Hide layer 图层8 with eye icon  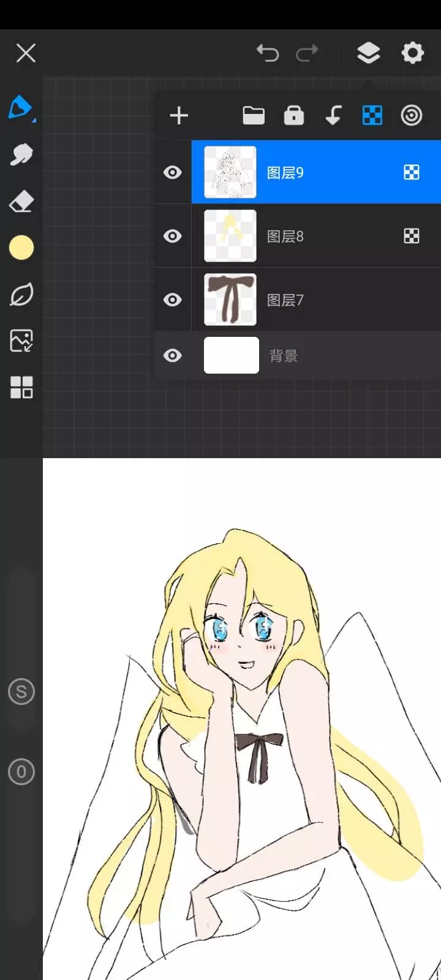[x=173, y=236]
